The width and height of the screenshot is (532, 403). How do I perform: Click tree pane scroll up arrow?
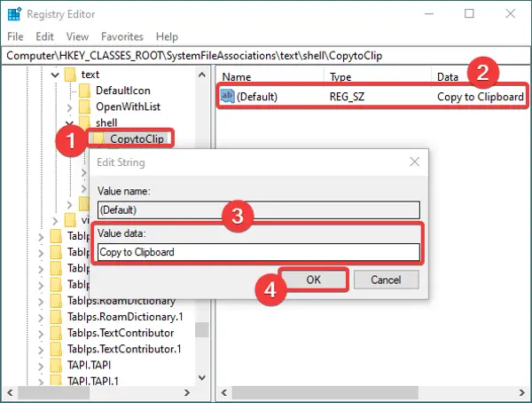coord(202,75)
